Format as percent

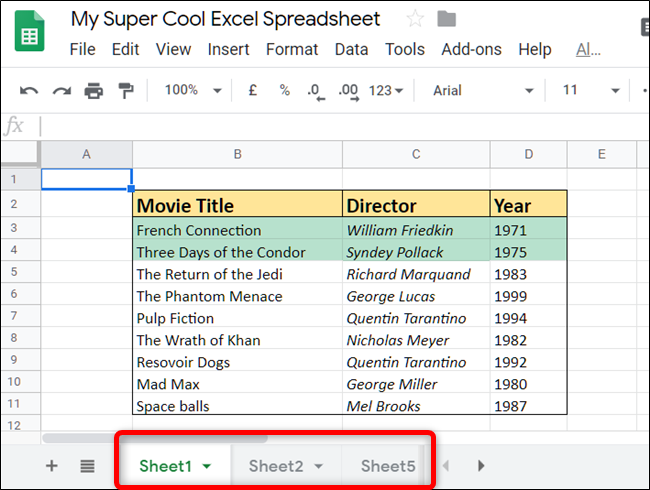click(x=284, y=91)
